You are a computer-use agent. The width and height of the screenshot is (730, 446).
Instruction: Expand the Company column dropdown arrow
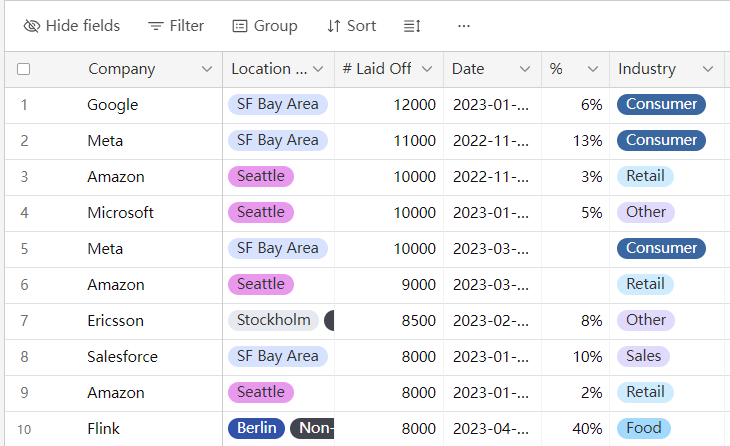click(x=207, y=69)
